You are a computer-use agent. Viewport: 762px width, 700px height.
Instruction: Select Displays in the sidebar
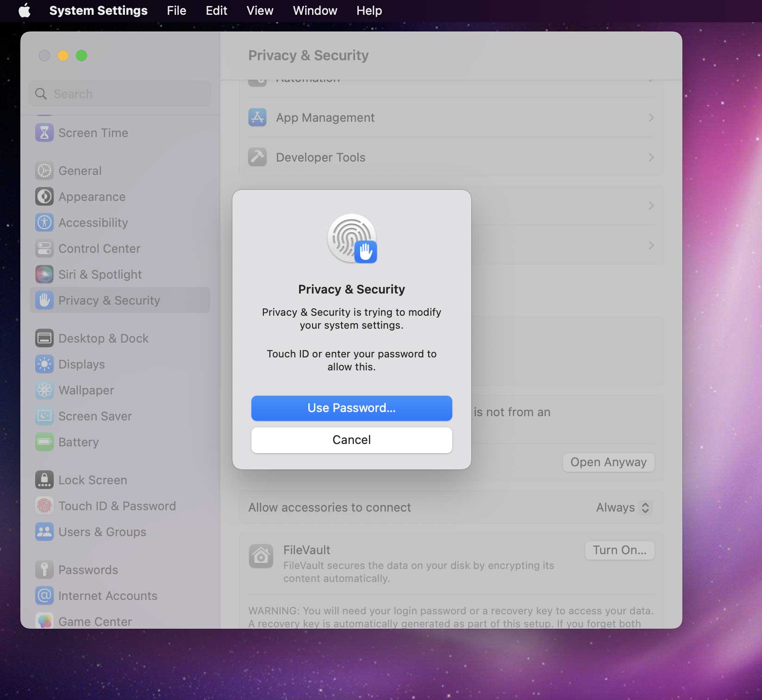[120, 364]
